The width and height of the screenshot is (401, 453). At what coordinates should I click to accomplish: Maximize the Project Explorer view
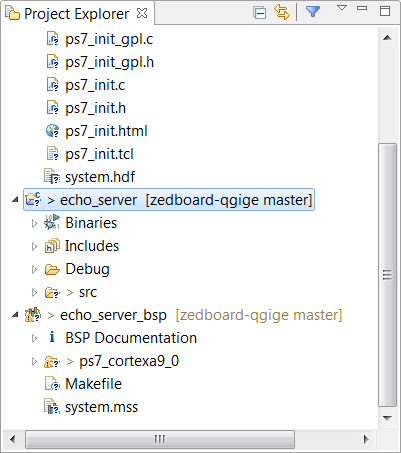pyautogui.click(x=385, y=11)
